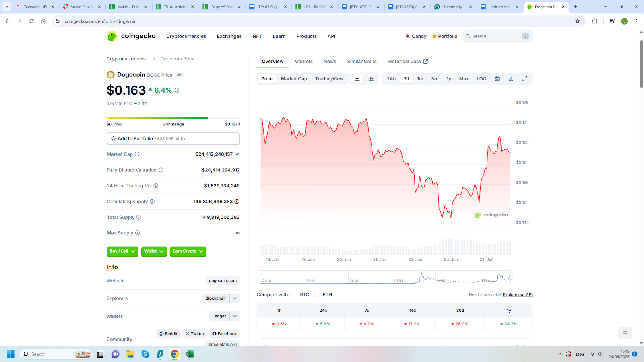Open the NFT nav menu
This screenshot has height=362, width=644.
coord(257,36)
